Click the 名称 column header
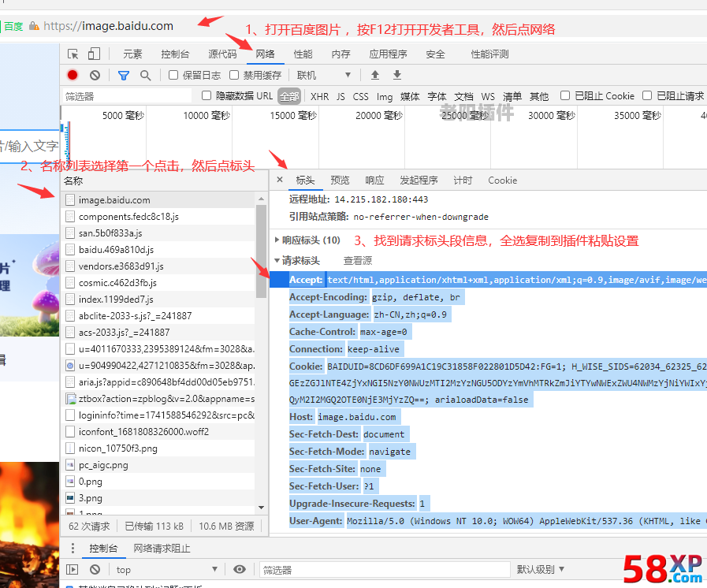The image size is (707, 588). 164,180
